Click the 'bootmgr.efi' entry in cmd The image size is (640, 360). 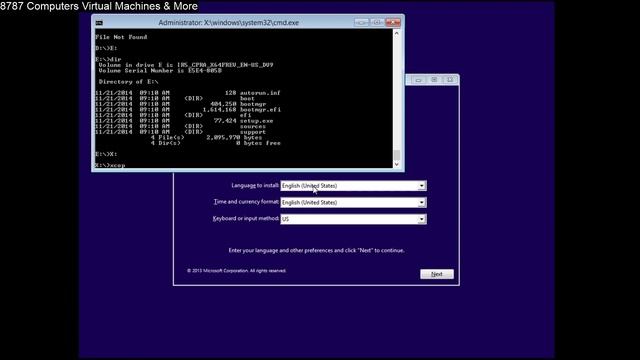coord(260,110)
